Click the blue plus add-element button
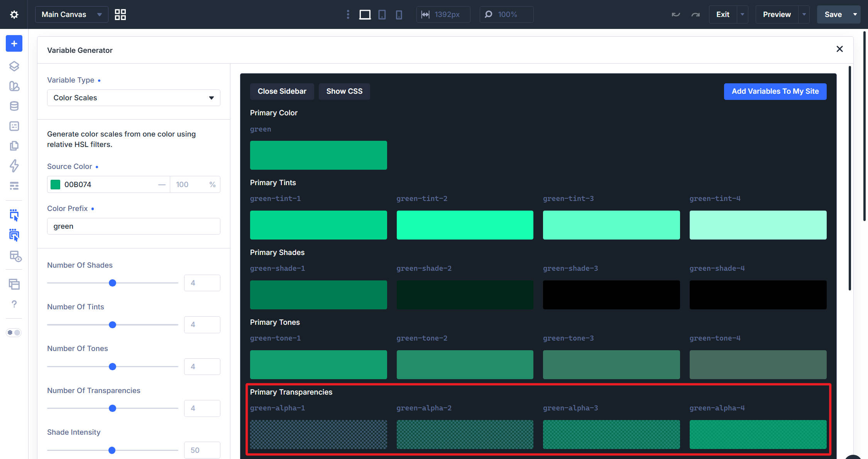Viewport: 868px width, 459px height. (14, 44)
